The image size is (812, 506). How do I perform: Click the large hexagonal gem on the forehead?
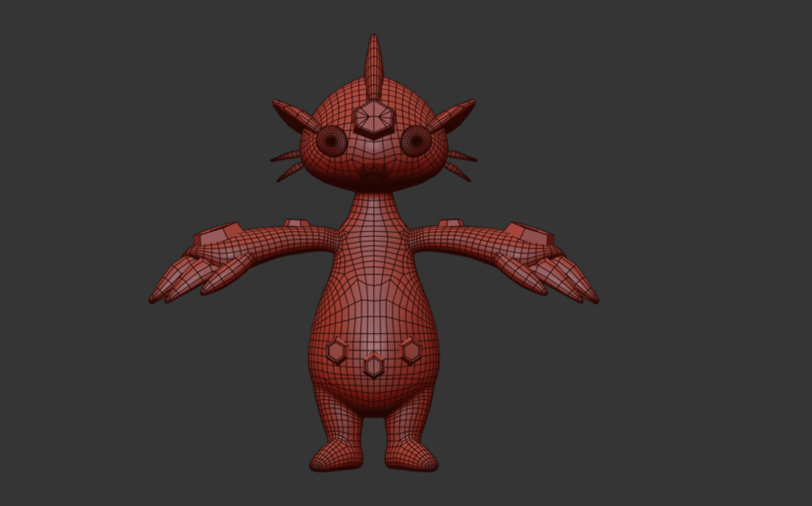coord(373,119)
